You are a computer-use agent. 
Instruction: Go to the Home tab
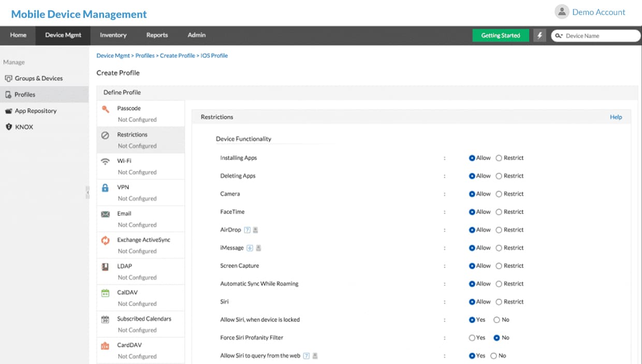click(18, 35)
